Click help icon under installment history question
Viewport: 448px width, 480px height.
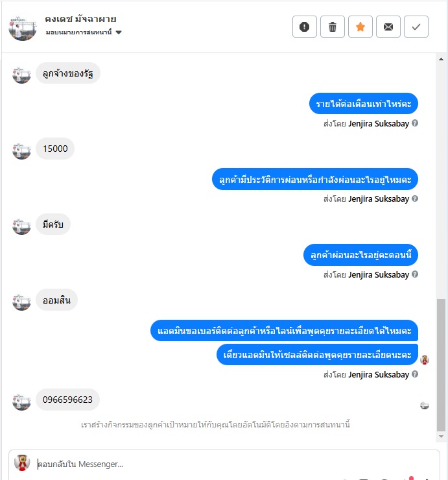415,198
